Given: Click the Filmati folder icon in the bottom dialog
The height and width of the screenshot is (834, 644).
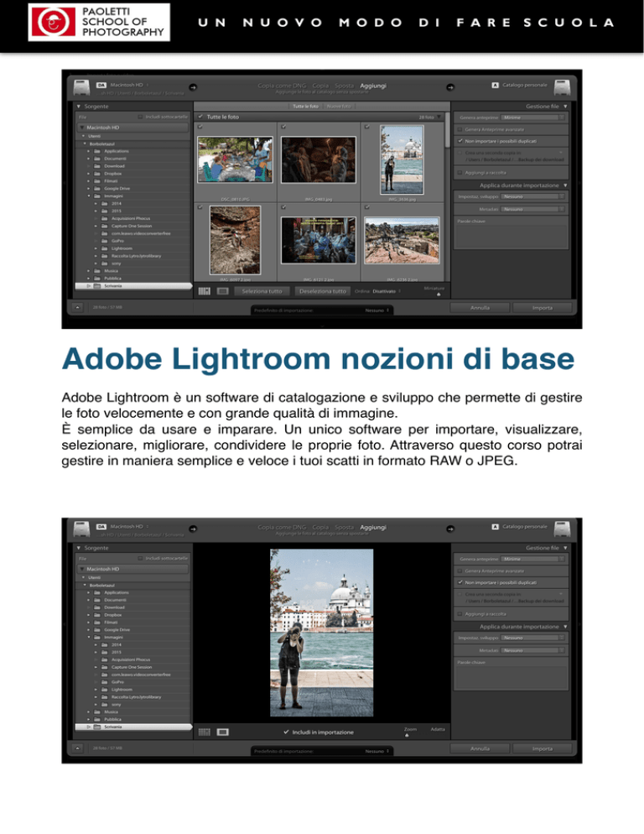Looking at the screenshot, I should coord(97,623).
